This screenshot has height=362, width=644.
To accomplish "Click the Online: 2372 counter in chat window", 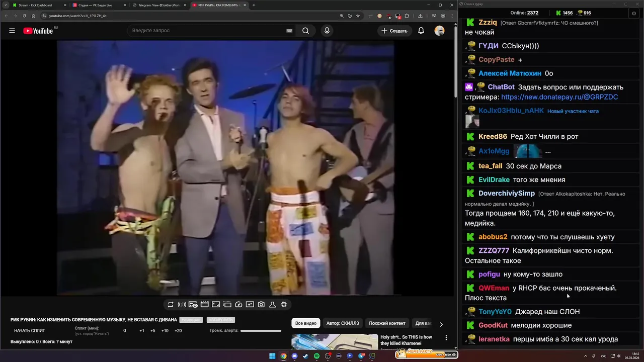I will (x=524, y=13).
